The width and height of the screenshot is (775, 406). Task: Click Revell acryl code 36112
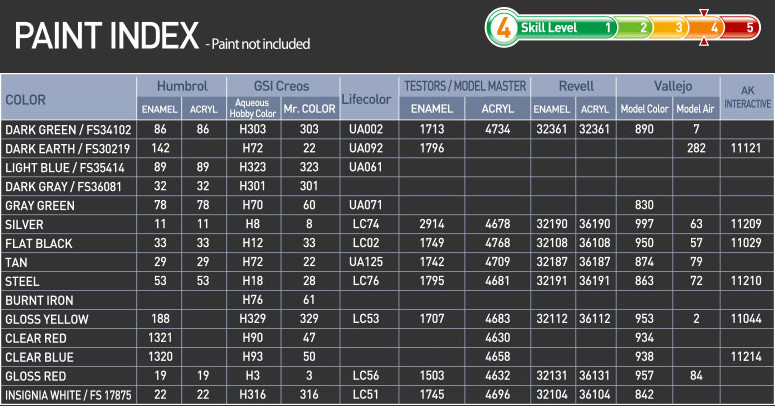(595, 318)
